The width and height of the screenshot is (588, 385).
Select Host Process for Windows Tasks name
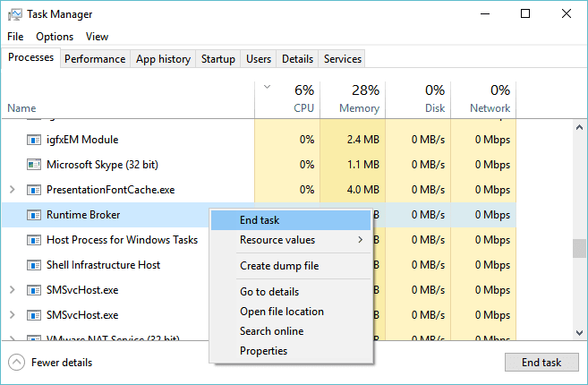[123, 240]
